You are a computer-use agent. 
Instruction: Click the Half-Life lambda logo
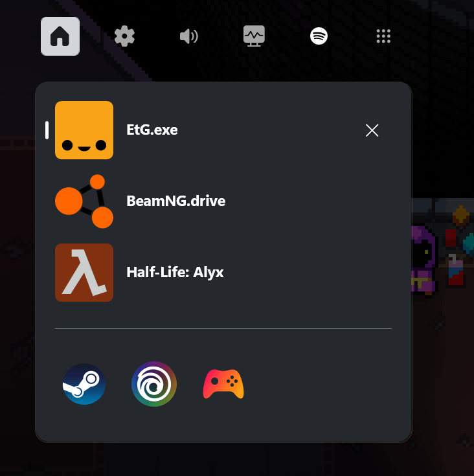(x=84, y=273)
